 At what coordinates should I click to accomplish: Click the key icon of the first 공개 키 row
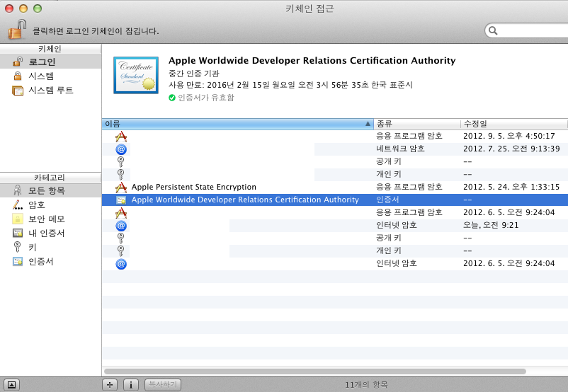pyautogui.click(x=121, y=162)
